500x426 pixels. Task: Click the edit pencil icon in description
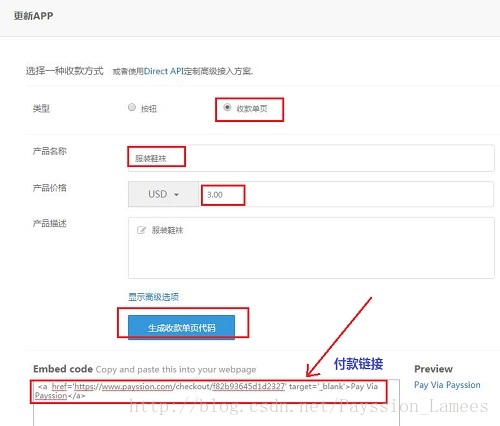click(141, 230)
